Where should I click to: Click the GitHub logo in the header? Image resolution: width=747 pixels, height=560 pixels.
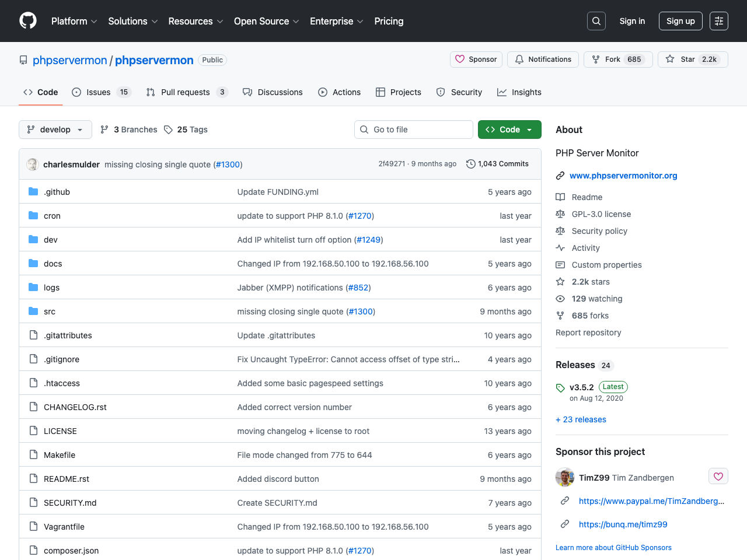(x=27, y=20)
